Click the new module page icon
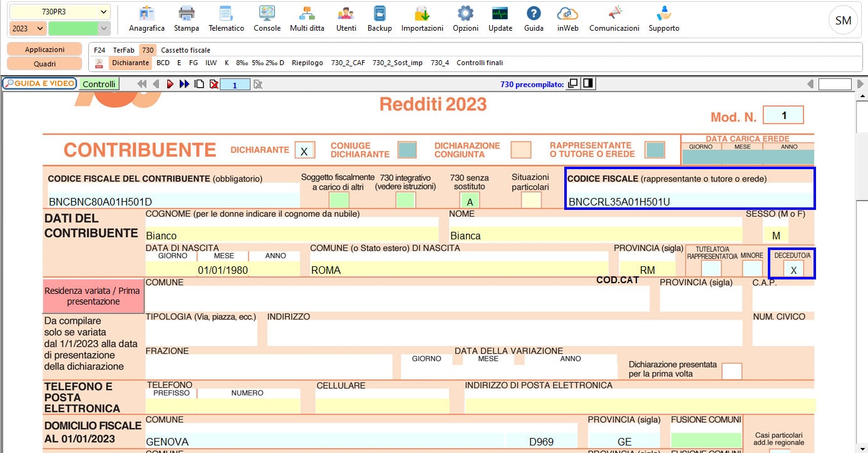Screen dimensions: 868x453 [199, 84]
